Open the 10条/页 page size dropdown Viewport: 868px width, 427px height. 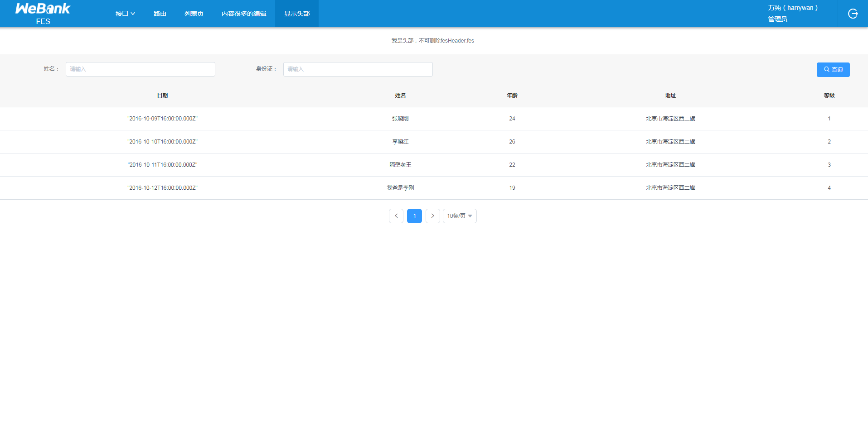click(459, 216)
